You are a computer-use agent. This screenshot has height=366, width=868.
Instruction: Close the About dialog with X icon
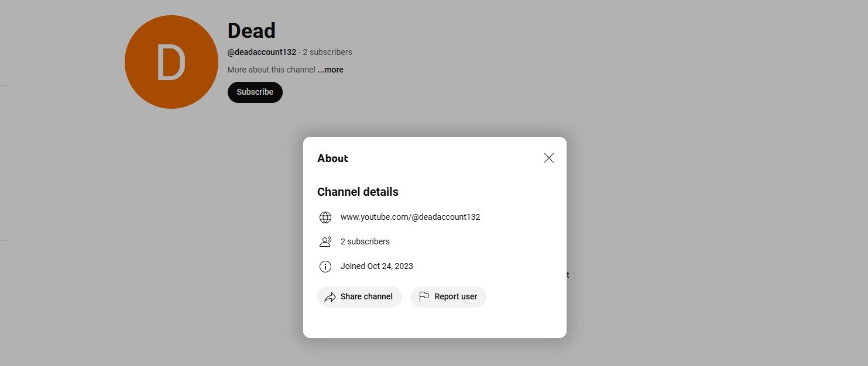point(548,158)
